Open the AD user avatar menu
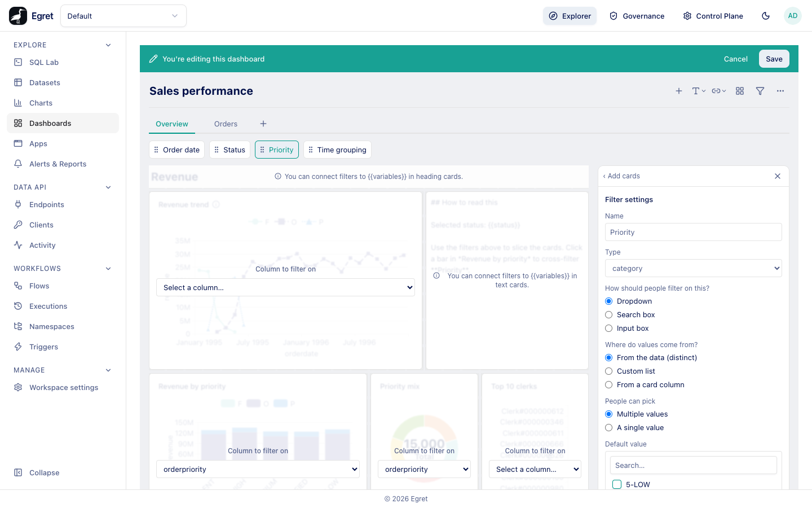Viewport: 812px width, 508px height. click(793, 16)
